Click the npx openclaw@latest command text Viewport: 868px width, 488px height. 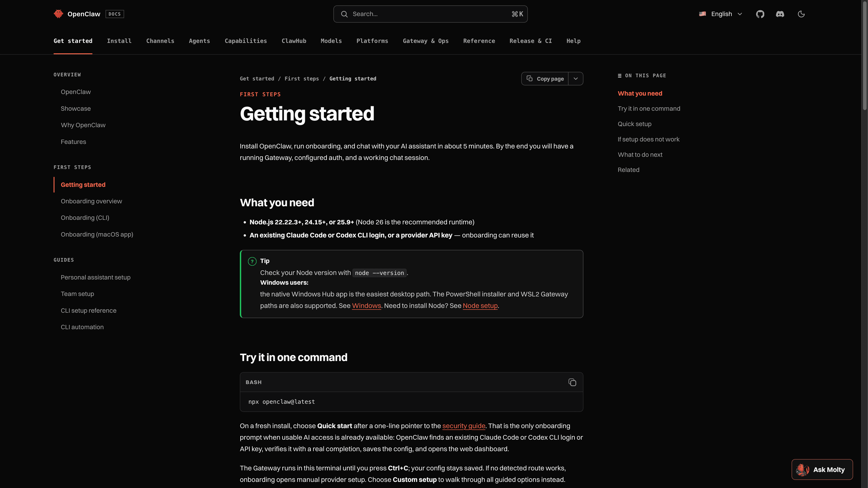tap(281, 401)
